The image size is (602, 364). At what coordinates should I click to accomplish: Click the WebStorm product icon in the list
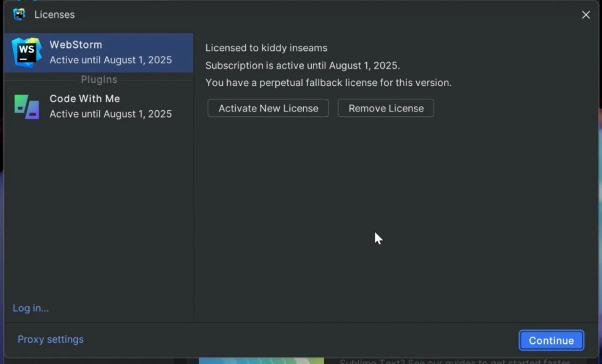tap(27, 52)
